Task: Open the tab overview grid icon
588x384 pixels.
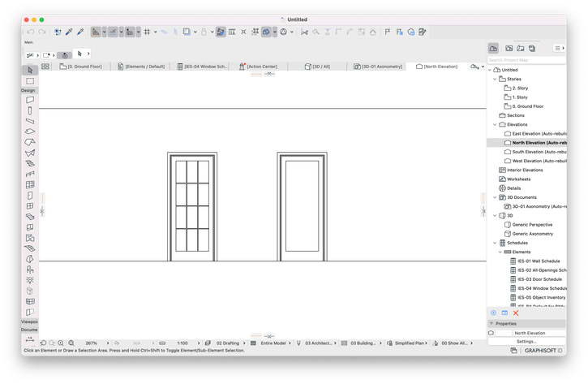Action: pyautogui.click(x=45, y=67)
